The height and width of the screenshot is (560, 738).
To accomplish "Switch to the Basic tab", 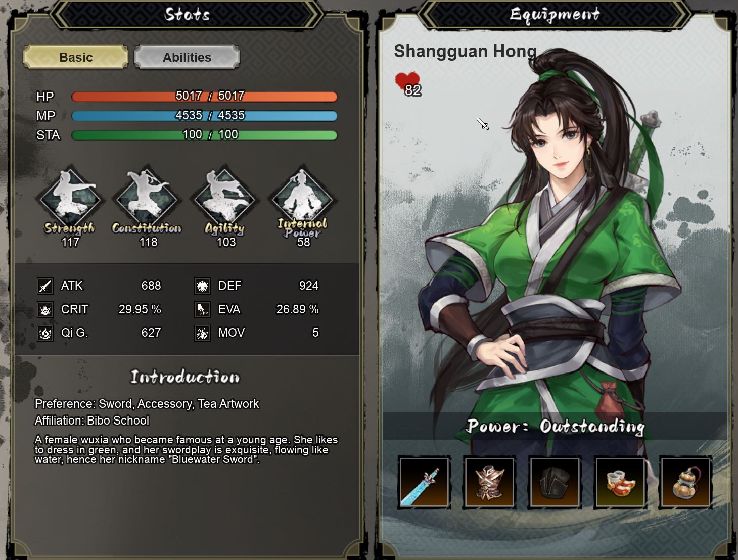I will 76,57.
